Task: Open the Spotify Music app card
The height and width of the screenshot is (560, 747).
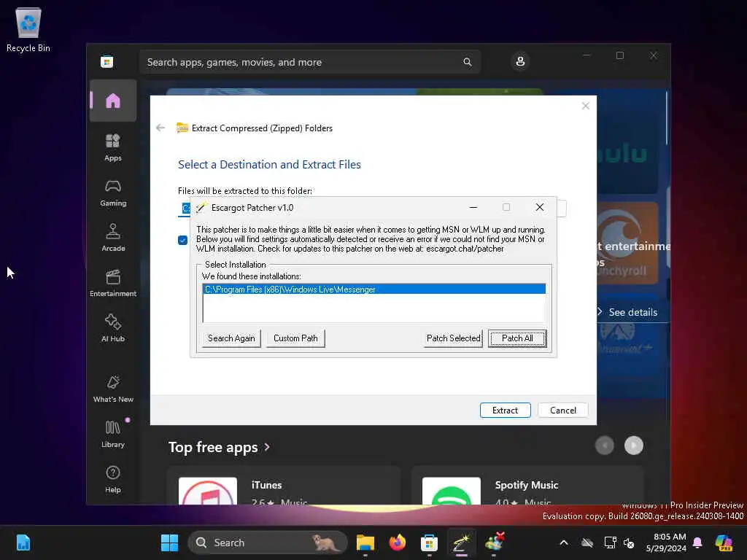Action: (x=527, y=486)
